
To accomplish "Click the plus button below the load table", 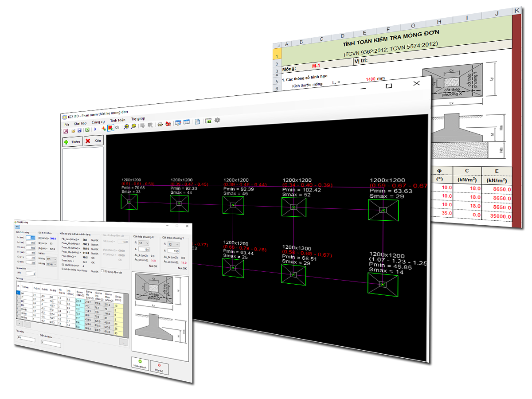I will pos(20,323).
